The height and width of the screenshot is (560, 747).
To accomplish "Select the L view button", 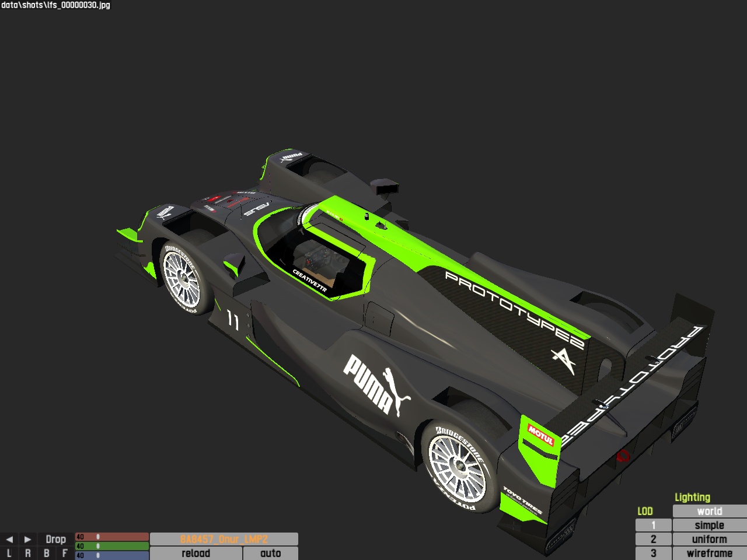I will click(9, 553).
